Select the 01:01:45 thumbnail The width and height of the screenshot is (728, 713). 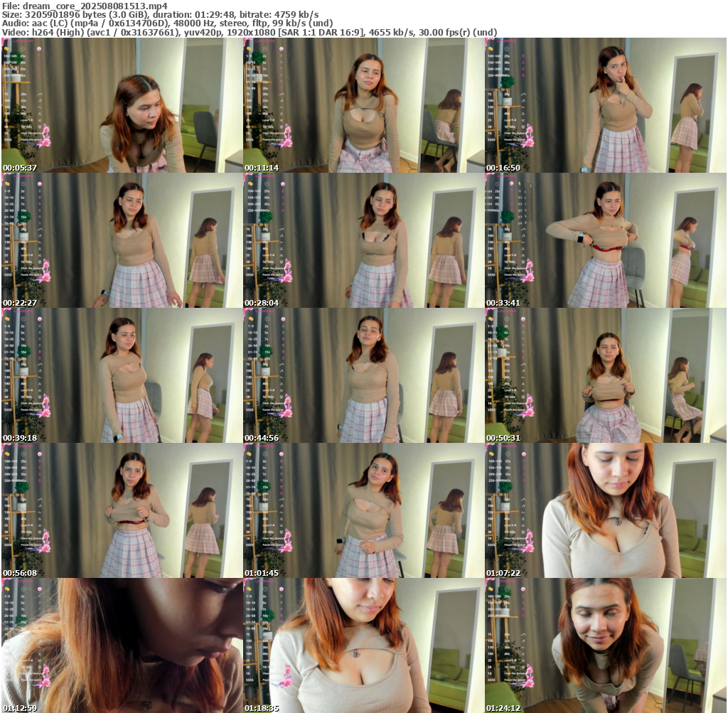click(x=363, y=510)
